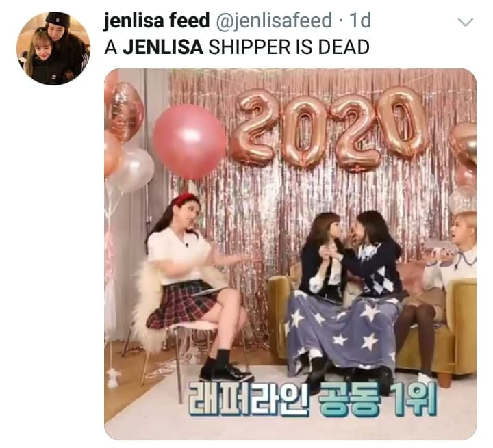The image size is (493, 448).
Task: Tap the heart-shaped foil balloon, top left
Action: click(x=126, y=111)
